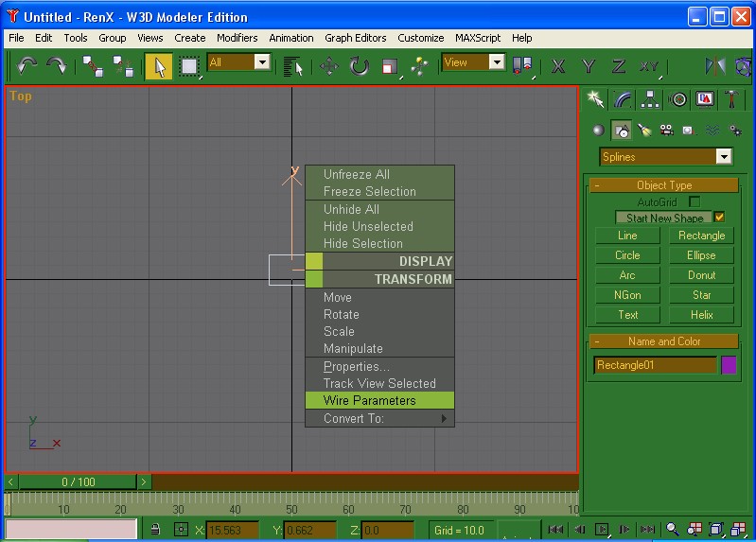This screenshot has height=542, width=756.
Task: Open the Hierarchy panel tab
Action: tap(650, 99)
